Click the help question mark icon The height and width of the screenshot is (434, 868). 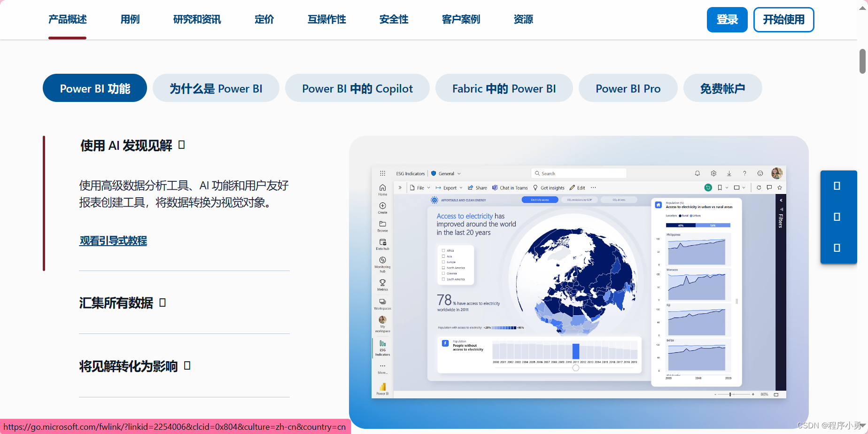[x=744, y=173]
